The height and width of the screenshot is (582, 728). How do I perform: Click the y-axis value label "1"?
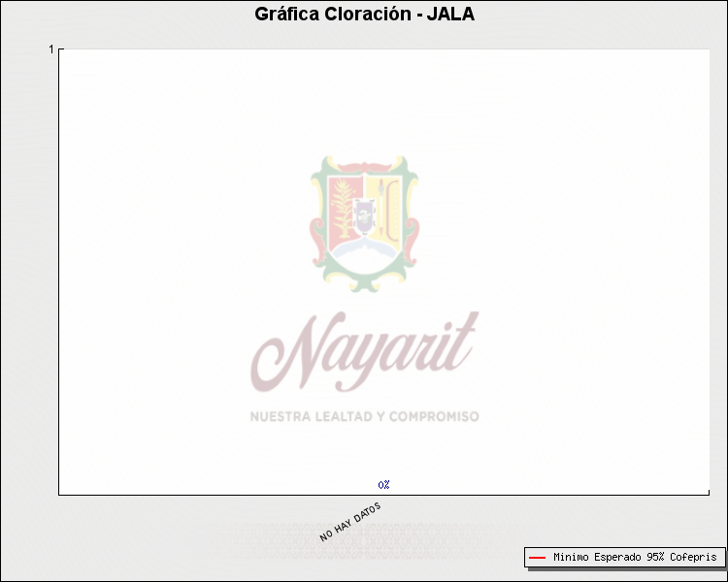pyautogui.click(x=51, y=49)
